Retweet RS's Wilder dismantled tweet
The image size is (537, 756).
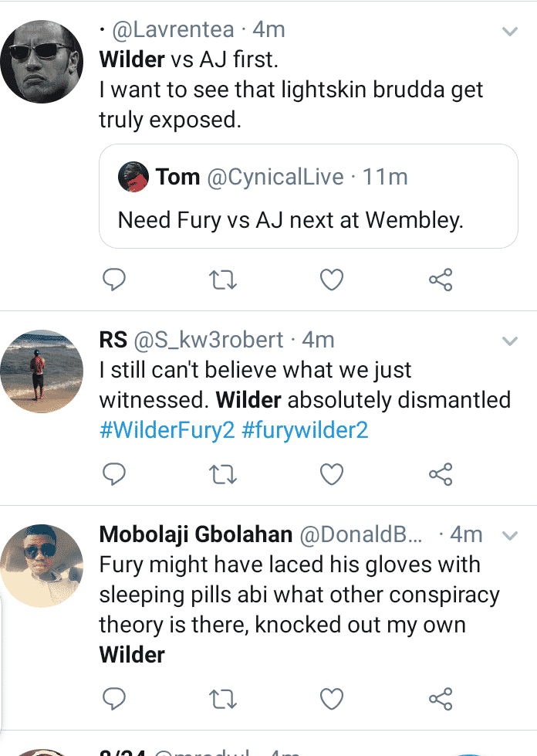pos(223,473)
